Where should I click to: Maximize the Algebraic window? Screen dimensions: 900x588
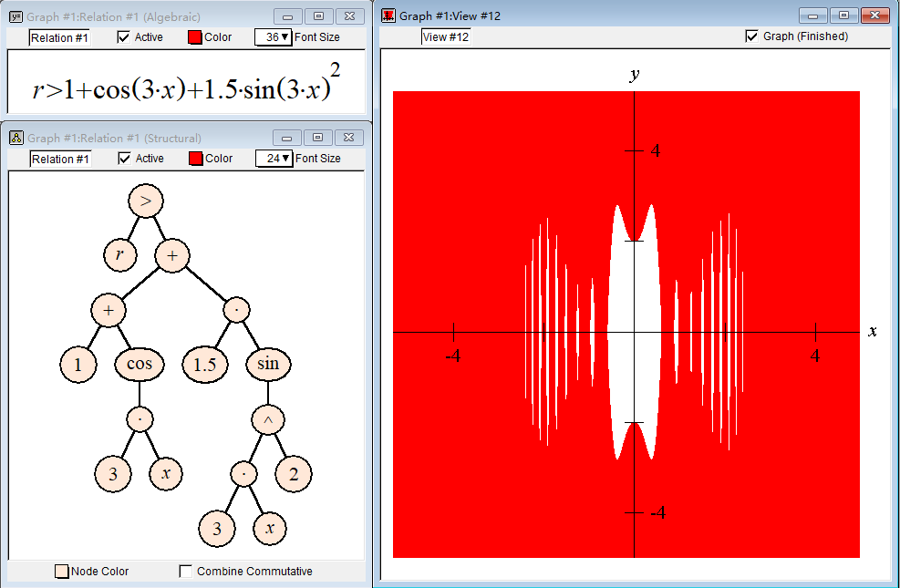point(318,16)
